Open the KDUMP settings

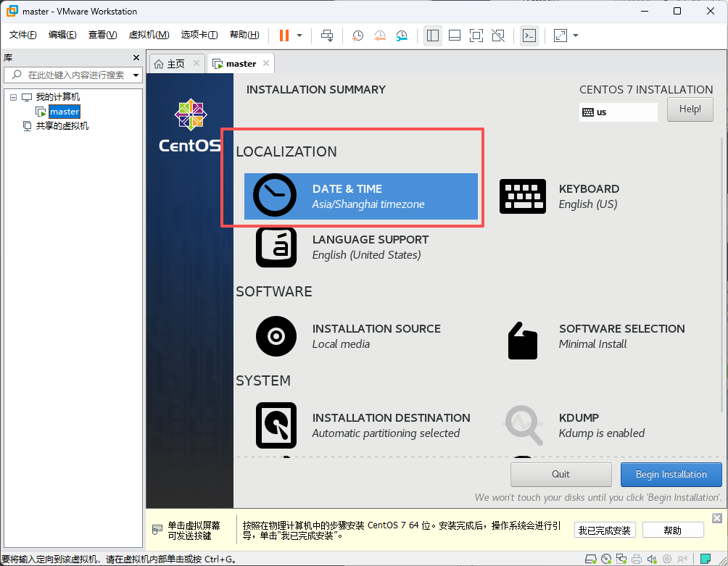[x=575, y=425]
